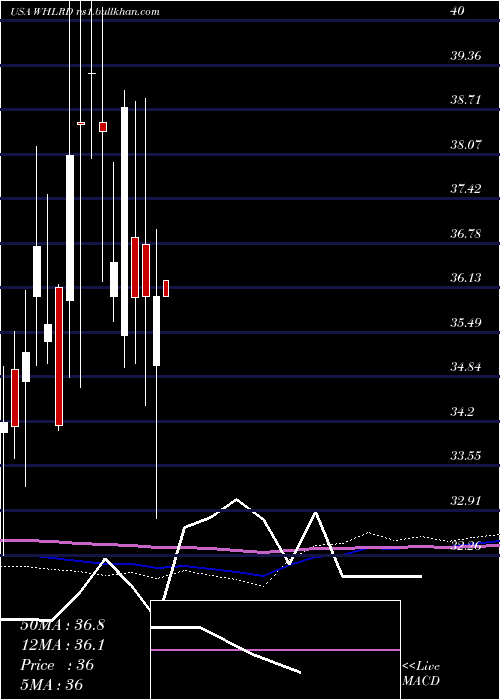The height and width of the screenshot is (700, 500).
Task: Click the last small red candlestick
Action: (x=166, y=288)
